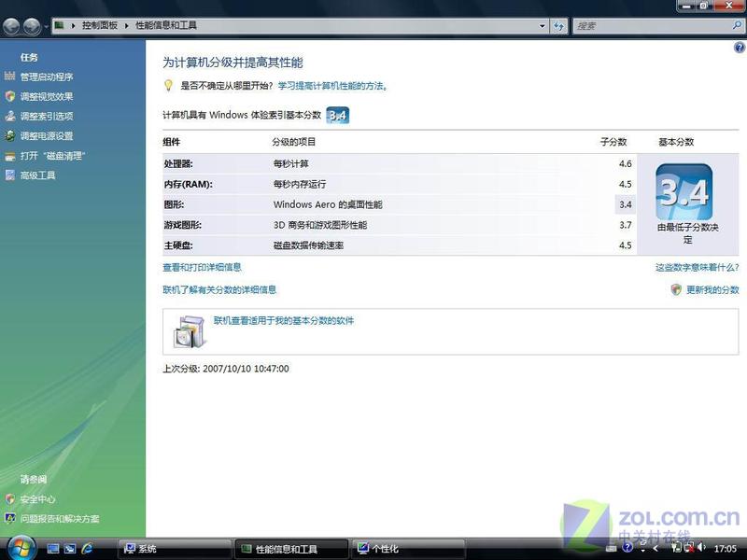The height and width of the screenshot is (560, 747).
Task: Click the software box icon in the panel
Action: 190,331
